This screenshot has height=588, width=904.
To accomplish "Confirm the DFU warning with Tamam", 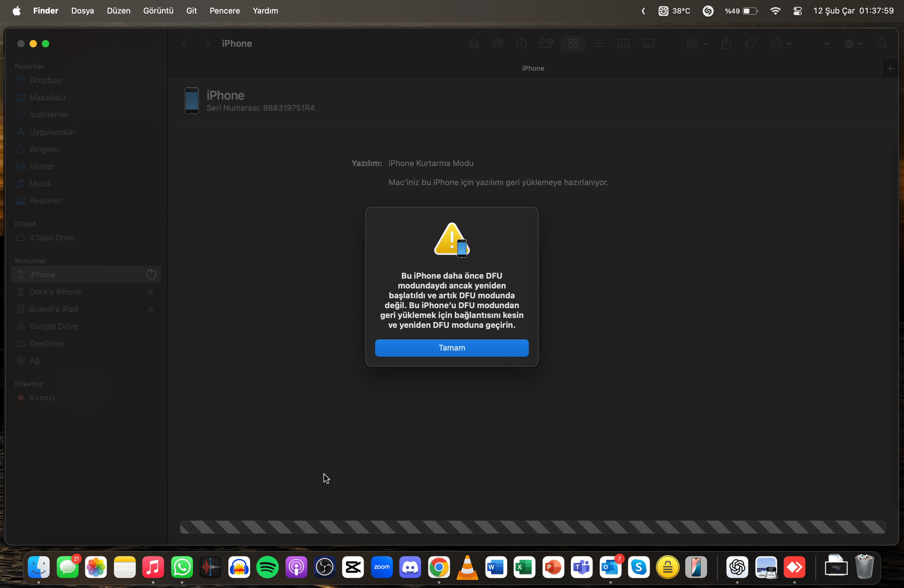I will [452, 348].
